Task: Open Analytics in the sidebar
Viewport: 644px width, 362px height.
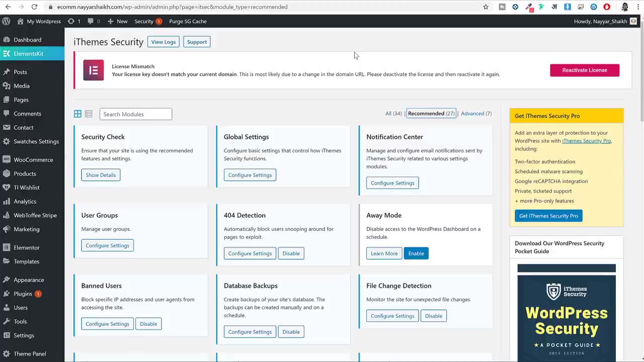Action: click(32, 202)
